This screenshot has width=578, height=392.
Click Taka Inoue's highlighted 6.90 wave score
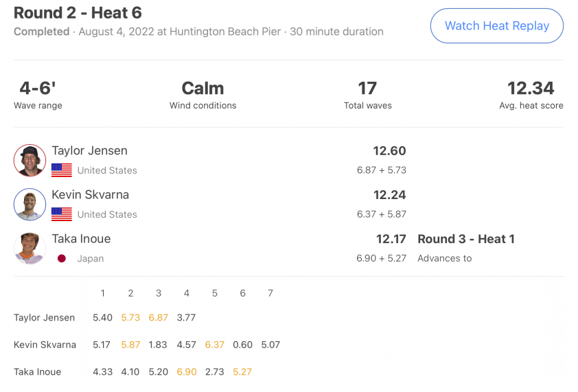click(187, 371)
